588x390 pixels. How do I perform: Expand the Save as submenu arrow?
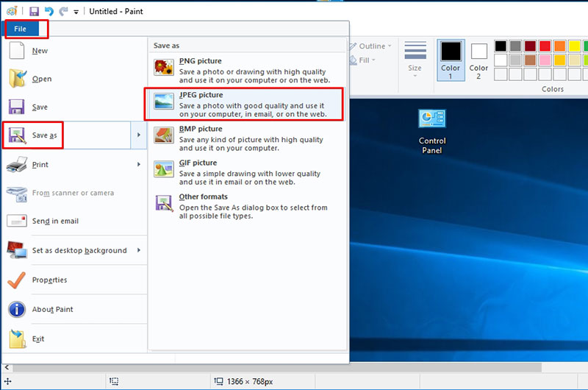[x=139, y=135]
